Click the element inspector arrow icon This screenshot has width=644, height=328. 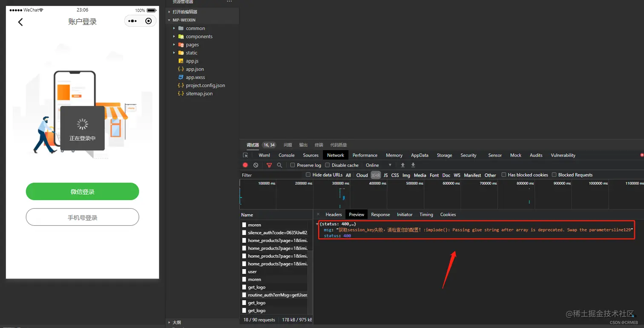click(x=245, y=155)
